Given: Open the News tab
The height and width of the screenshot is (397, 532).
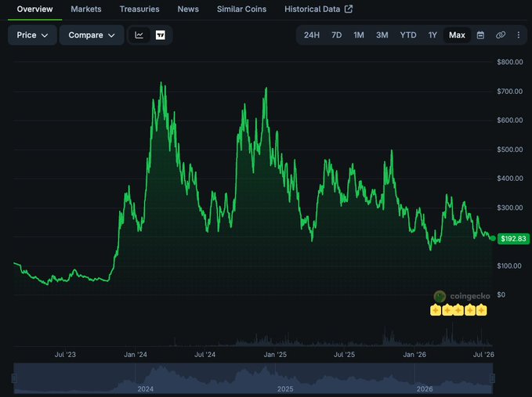Looking at the screenshot, I should tap(188, 9).
